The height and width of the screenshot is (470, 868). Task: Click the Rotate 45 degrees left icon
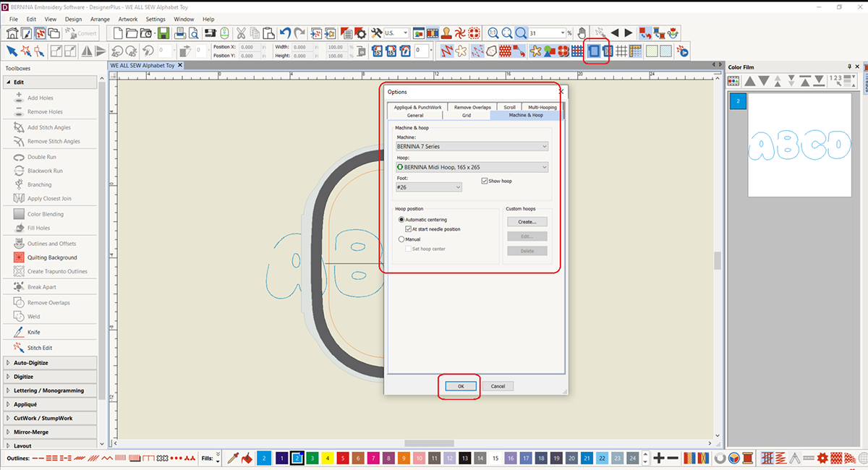tap(118, 51)
